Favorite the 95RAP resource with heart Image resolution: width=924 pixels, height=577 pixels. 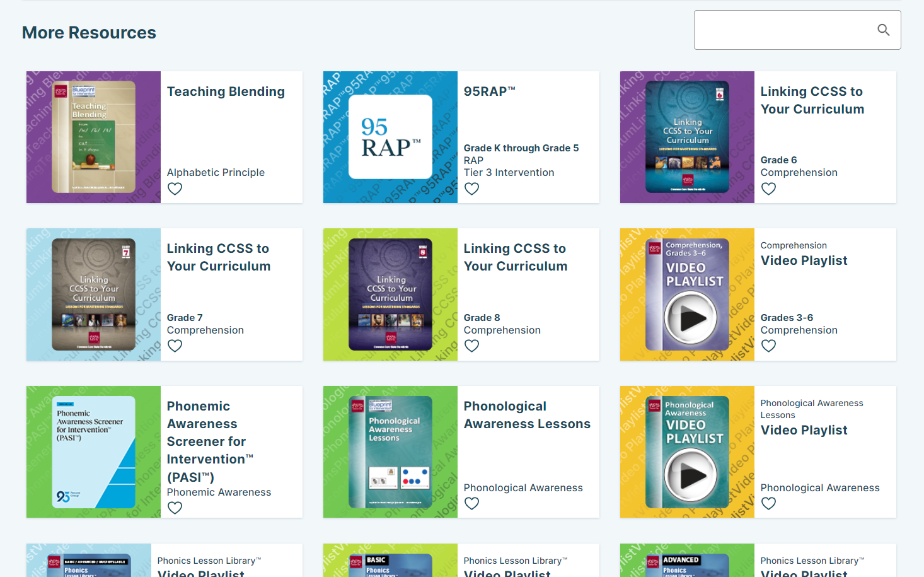click(x=472, y=189)
